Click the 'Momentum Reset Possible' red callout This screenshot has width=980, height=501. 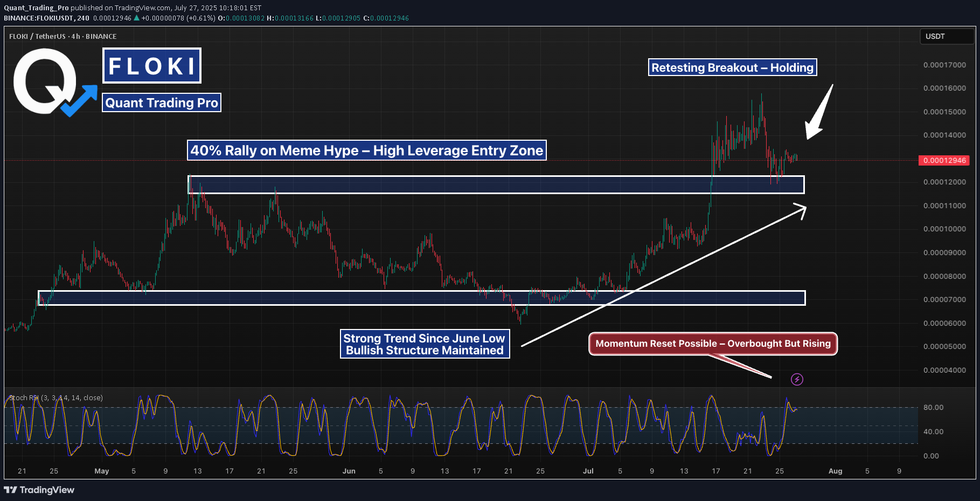(x=713, y=344)
